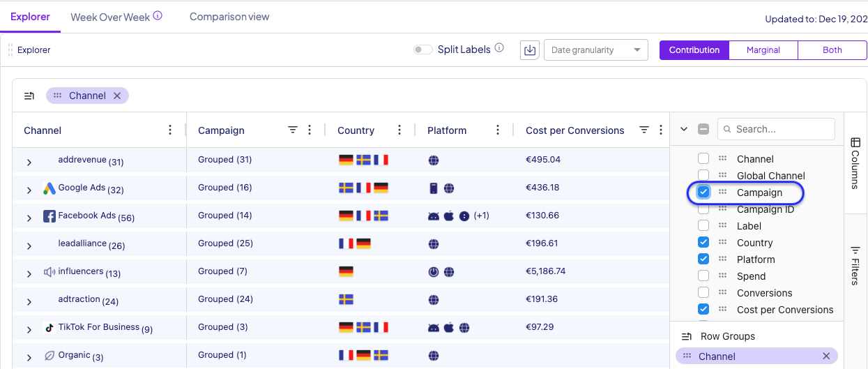Open the Platform column three-dot menu

[x=498, y=130]
